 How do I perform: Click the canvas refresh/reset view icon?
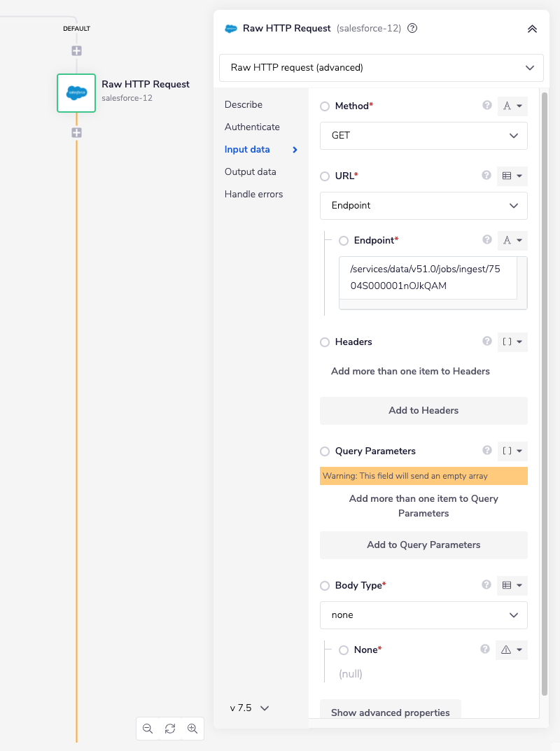coord(170,729)
